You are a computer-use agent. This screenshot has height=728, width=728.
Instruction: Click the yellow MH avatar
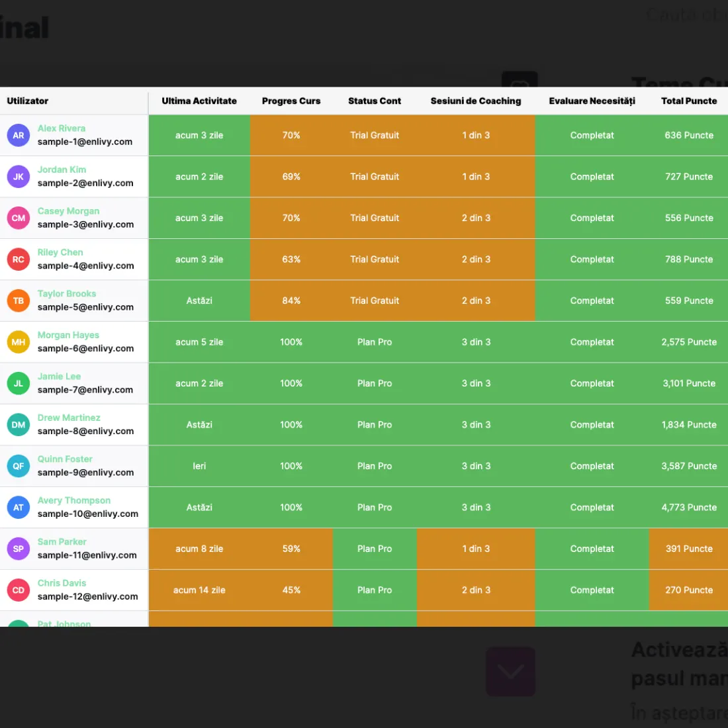18,341
